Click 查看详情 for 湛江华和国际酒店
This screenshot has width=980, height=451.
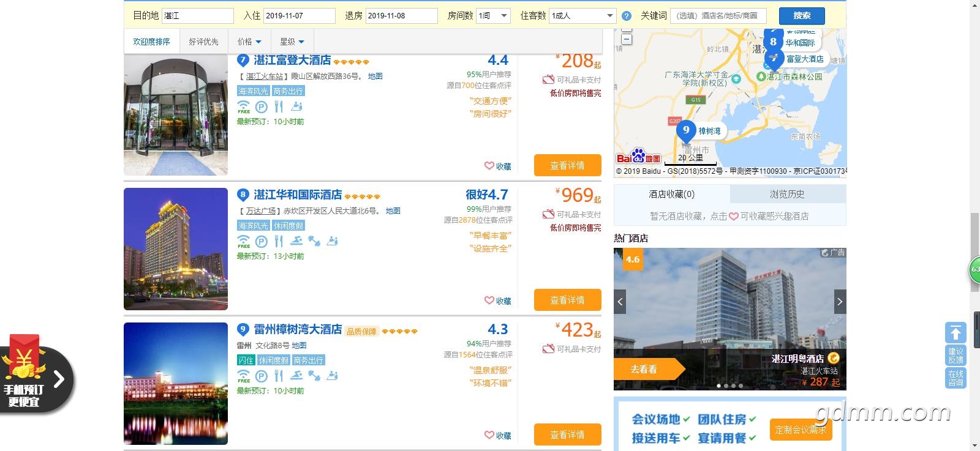point(567,300)
